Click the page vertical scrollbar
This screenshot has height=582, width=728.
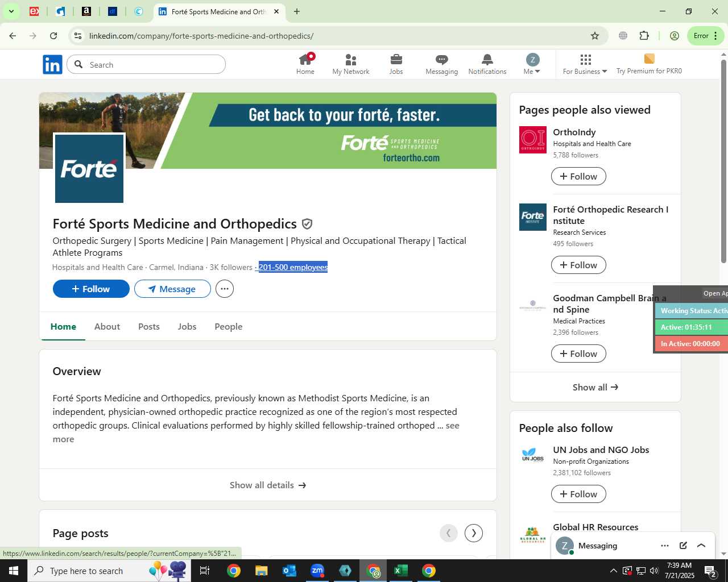click(x=723, y=161)
